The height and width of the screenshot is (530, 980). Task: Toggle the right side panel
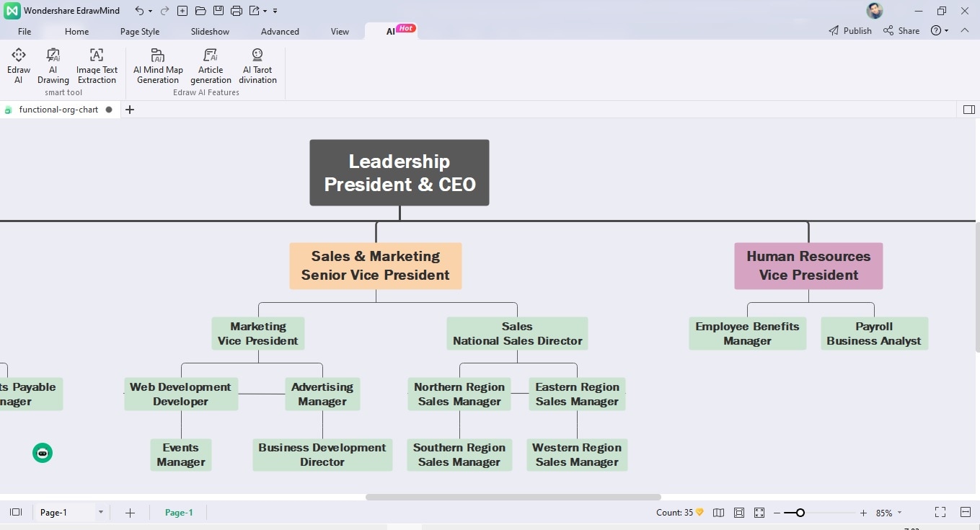pos(968,110)
